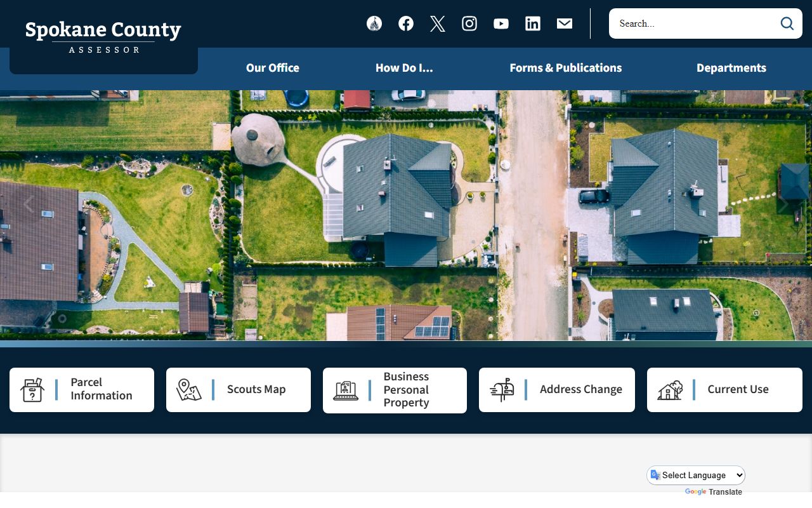Click the Address Change mailbox icon

(x=502, y=390)
